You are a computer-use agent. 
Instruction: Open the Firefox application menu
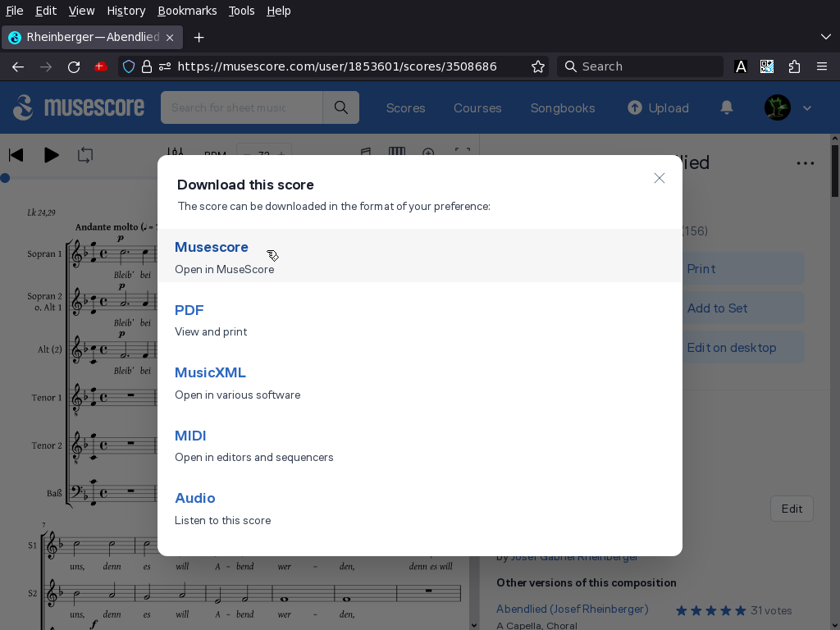(822, 66)
